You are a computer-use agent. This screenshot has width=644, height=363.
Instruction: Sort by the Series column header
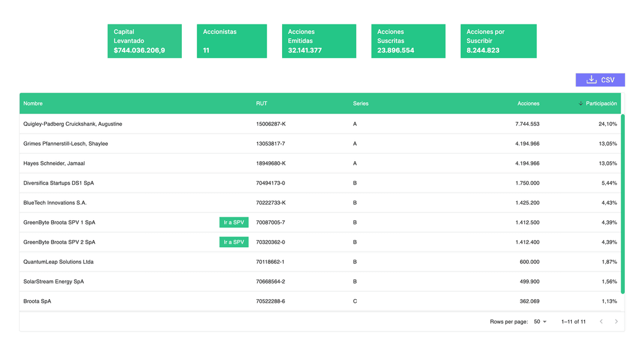(361, 103)
